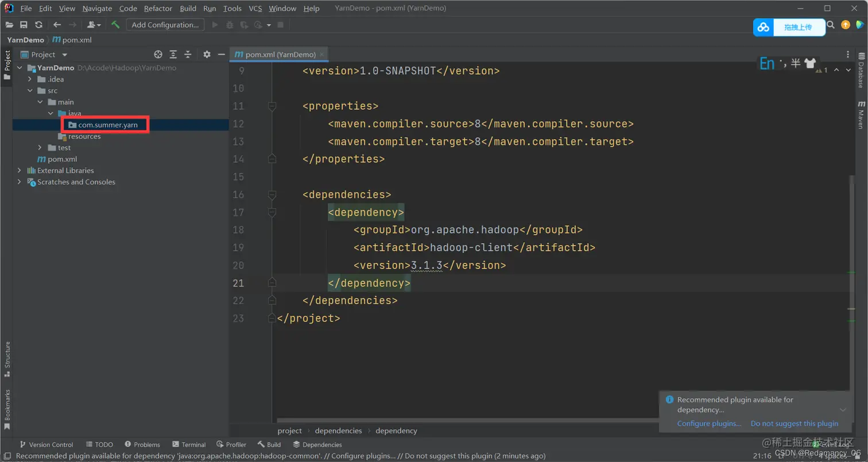The width and height of the screenshot is (868, 462).
Task: Click the Run with Coverage toolbar icon
Action: point(244,25)
